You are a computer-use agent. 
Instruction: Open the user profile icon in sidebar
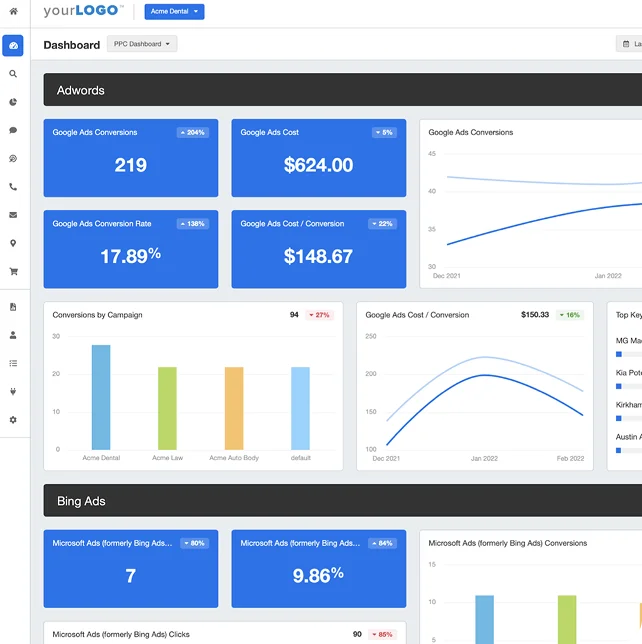click(13, 335)
